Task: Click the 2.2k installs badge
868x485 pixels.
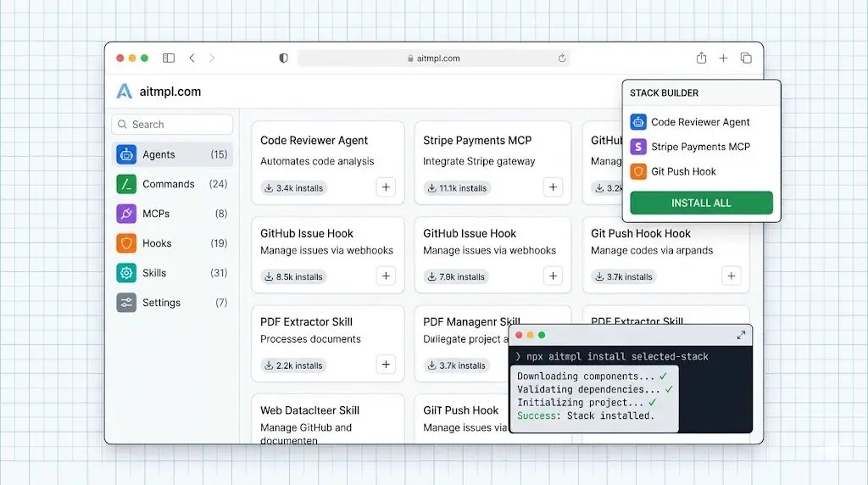Action: pos(294,365)
